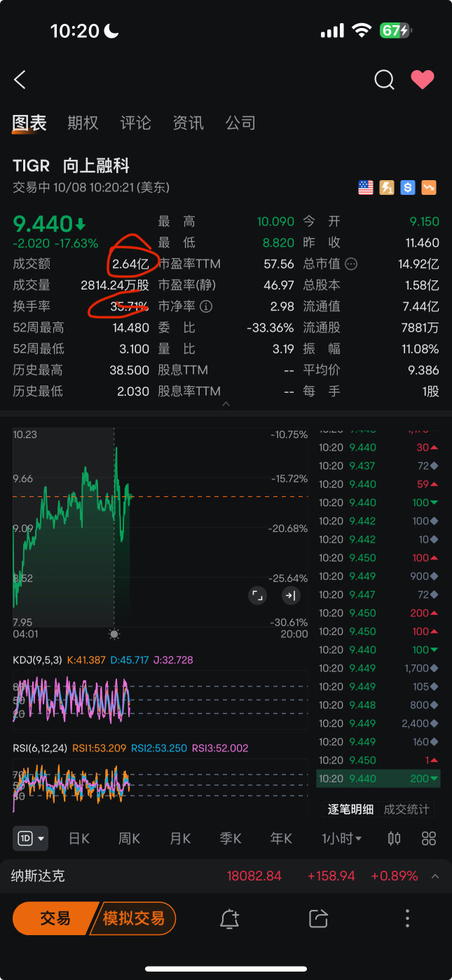Tap the KDJ(9,5,3) indicator label

point(38,660)
